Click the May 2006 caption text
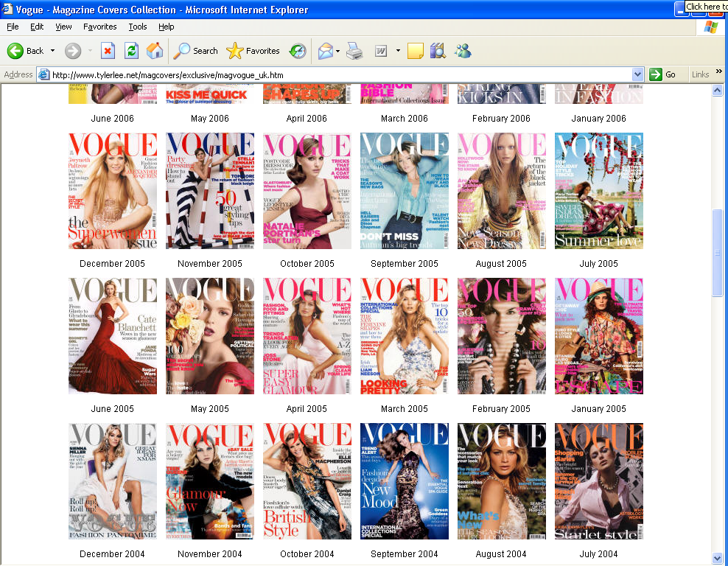 210,119
